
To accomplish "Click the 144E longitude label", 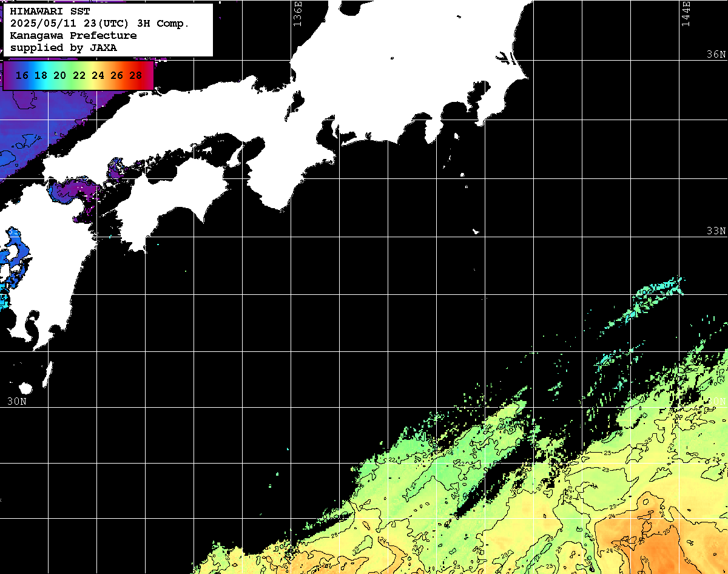I will (x=686, y=13).
